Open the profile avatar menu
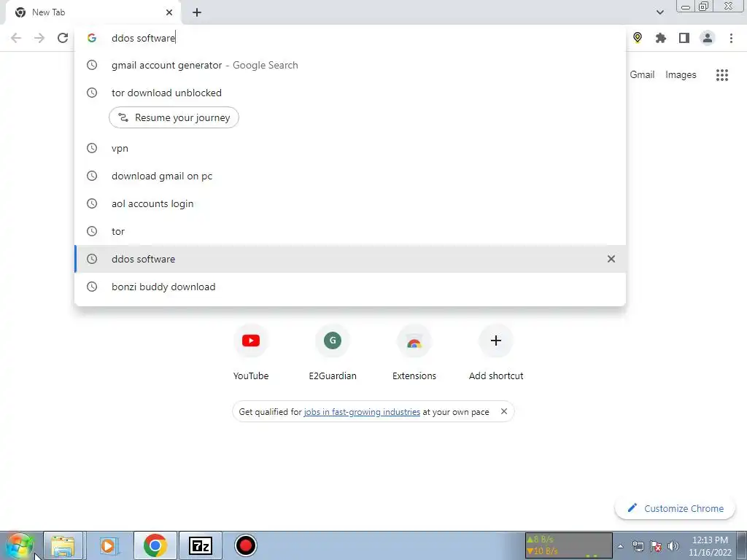747x560 pixels. tap(708, 38)
